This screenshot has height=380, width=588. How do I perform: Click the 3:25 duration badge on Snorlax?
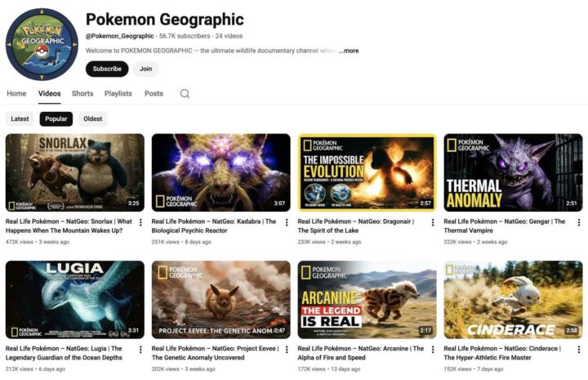(x=133, y=203)
